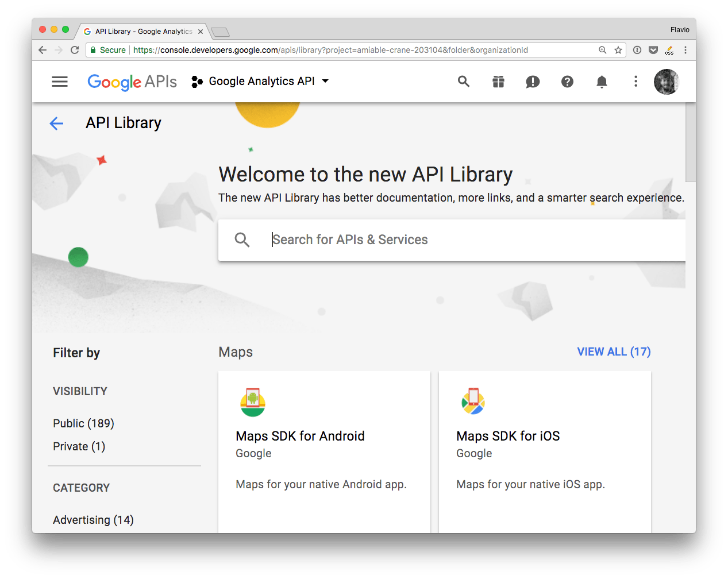728x579 pixels.
Task: Filter by Private visibility
Action: (x=79, y=446)
